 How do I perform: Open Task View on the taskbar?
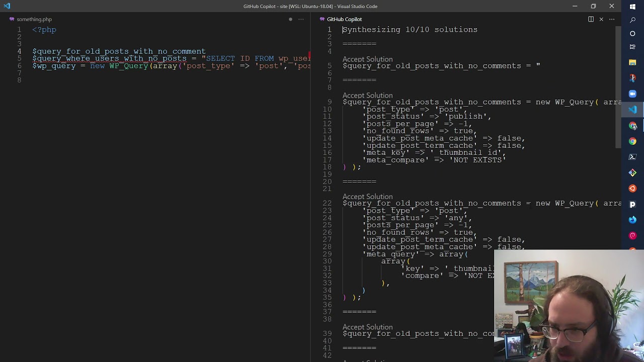coord(632,47)
